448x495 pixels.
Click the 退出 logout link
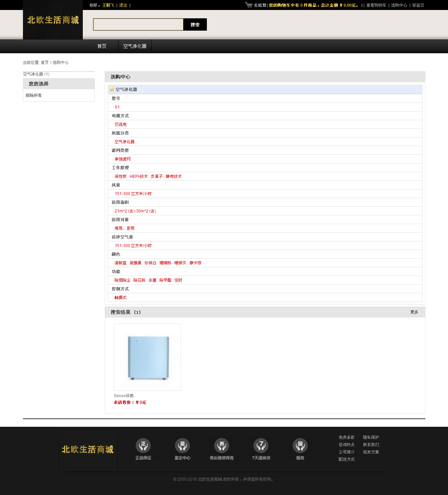point(123,5)
